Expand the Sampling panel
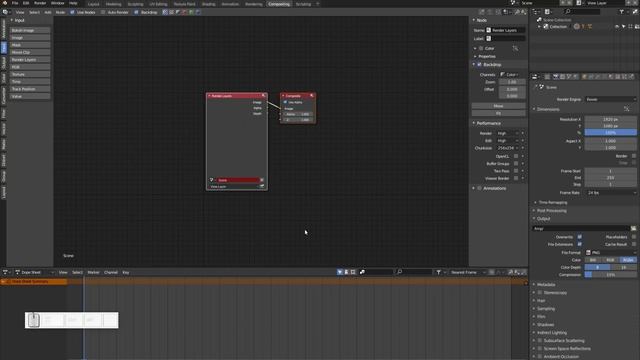The image size is (640, 360). [x=546, y=309]
